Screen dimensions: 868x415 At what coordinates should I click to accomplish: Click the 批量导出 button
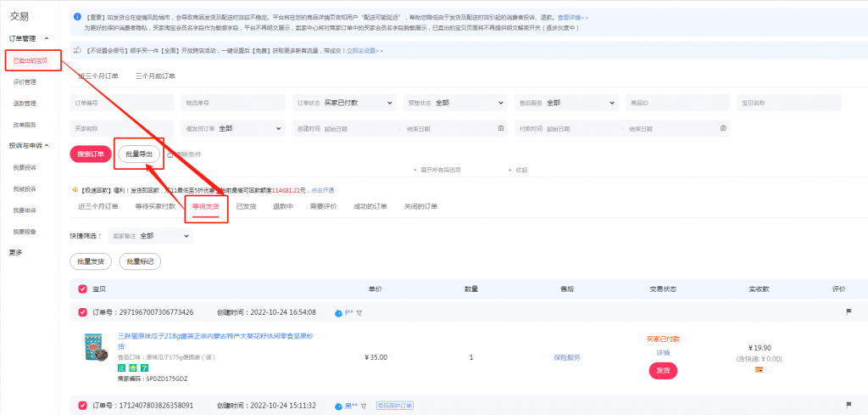[x=139, y=154]
